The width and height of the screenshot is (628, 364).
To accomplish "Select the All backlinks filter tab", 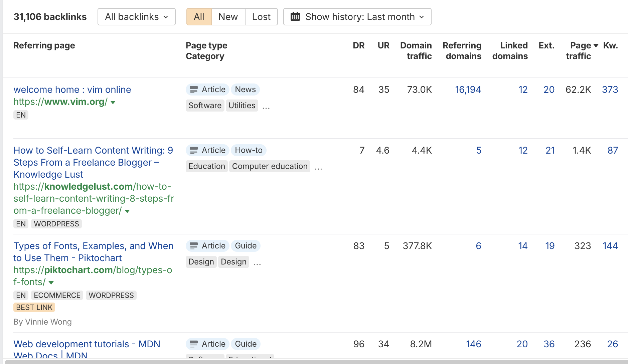I will [x=199, y=17].
